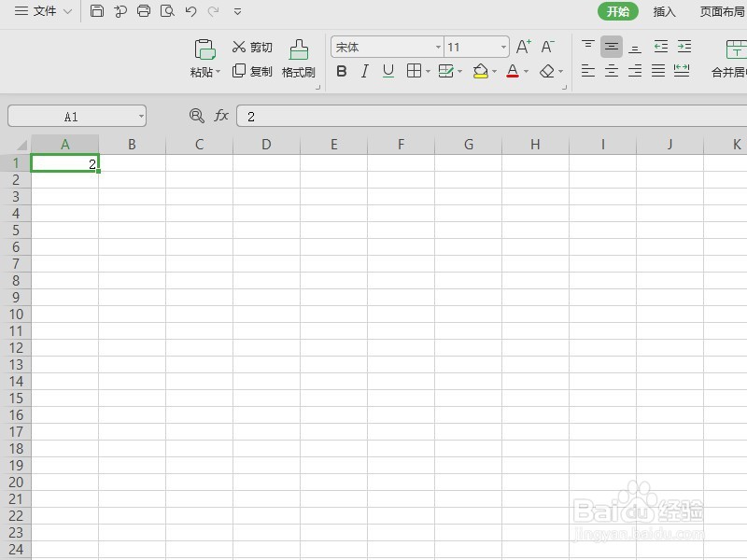This screenshot has height=560, width=747.
Task: Toggle Underline formatting
Action: 388,72
